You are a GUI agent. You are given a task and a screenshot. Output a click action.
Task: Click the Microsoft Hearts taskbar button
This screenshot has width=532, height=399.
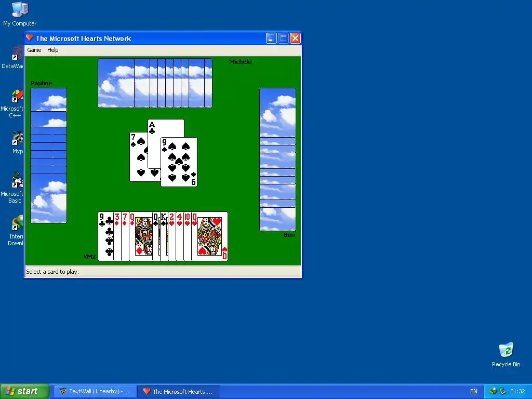point(179,392)
